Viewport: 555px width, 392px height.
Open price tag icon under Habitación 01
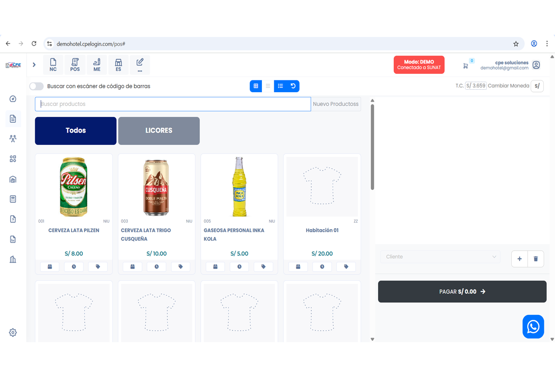[x=346, y=267]
